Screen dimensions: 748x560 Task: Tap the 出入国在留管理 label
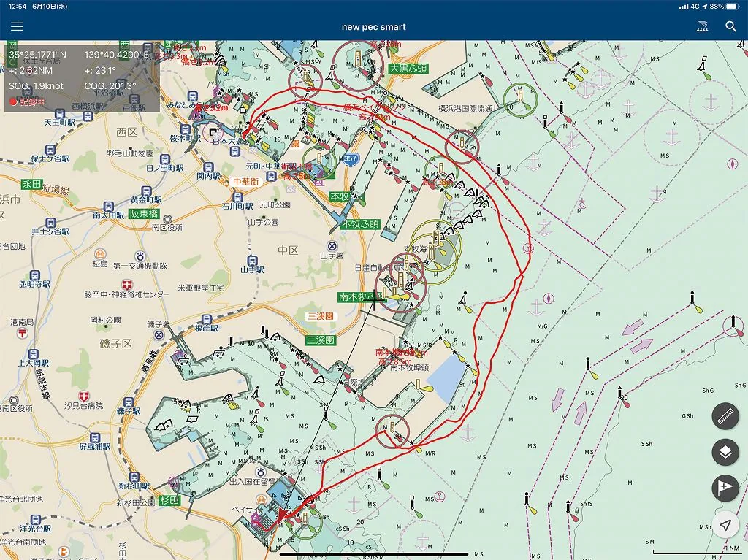coord(253,482)
